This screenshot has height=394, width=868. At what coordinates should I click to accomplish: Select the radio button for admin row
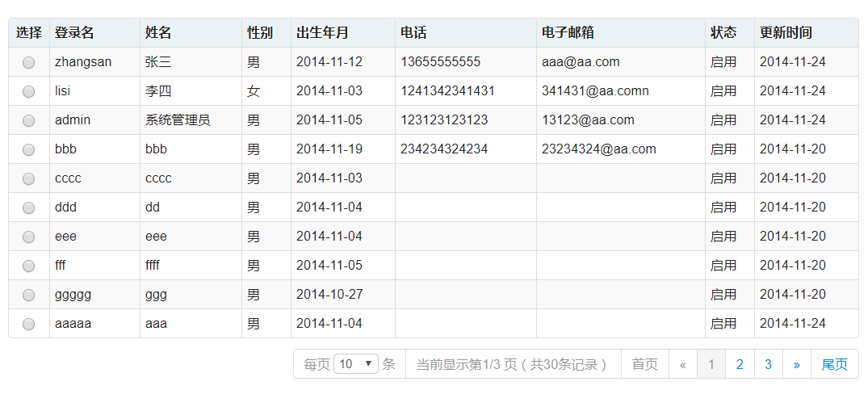(x=29, y=120)
